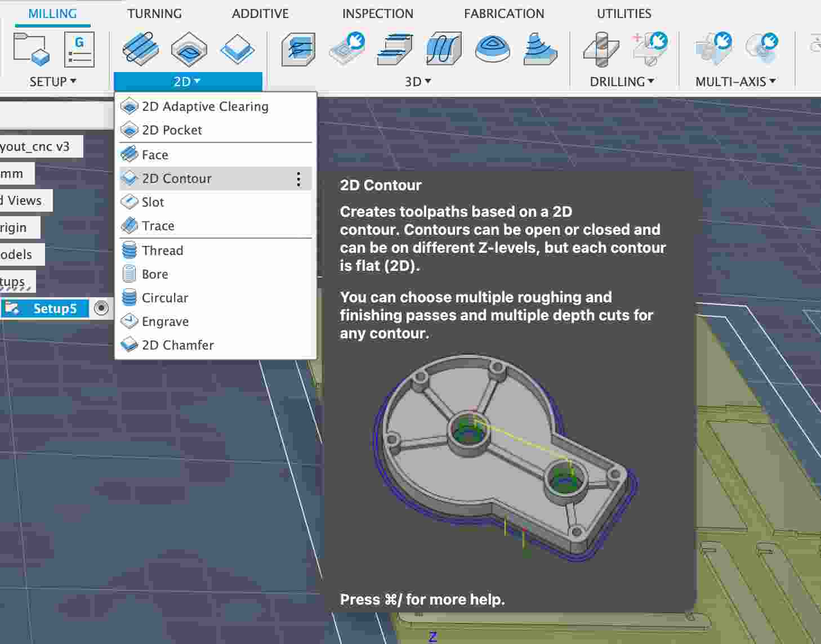Select the 3D Scallop dome icon
821x644 pixels.
493,49
